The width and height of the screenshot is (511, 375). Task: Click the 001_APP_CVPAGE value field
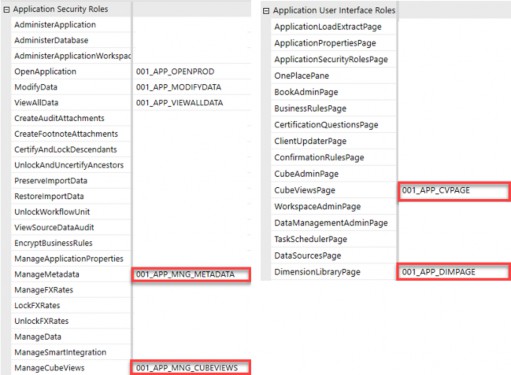(454, 191)
